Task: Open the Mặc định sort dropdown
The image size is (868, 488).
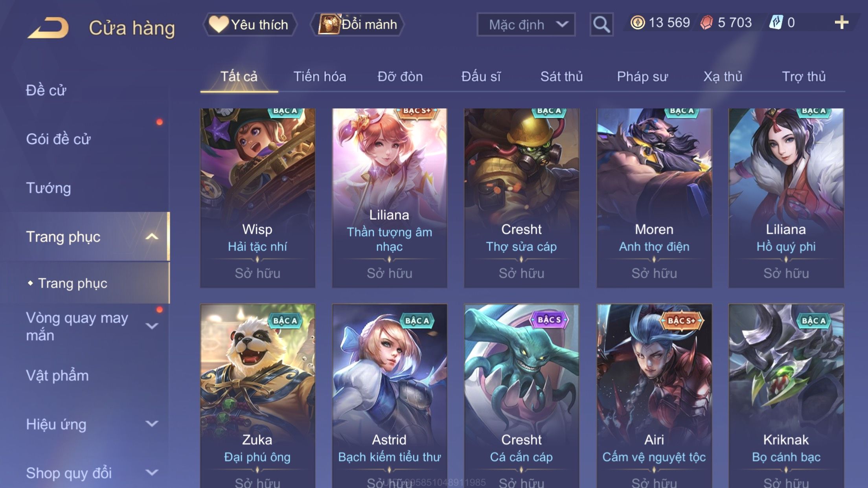Action: tap(526, 24)
